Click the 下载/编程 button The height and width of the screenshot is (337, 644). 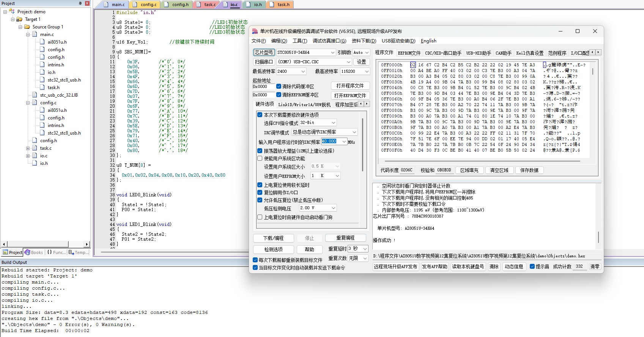[x=273, y=238]
